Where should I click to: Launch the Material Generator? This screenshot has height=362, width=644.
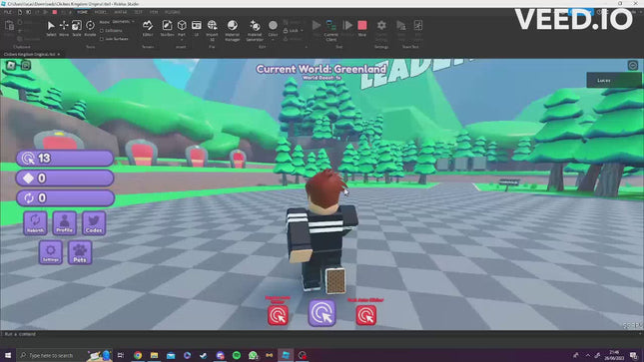(x=255, y=30)
